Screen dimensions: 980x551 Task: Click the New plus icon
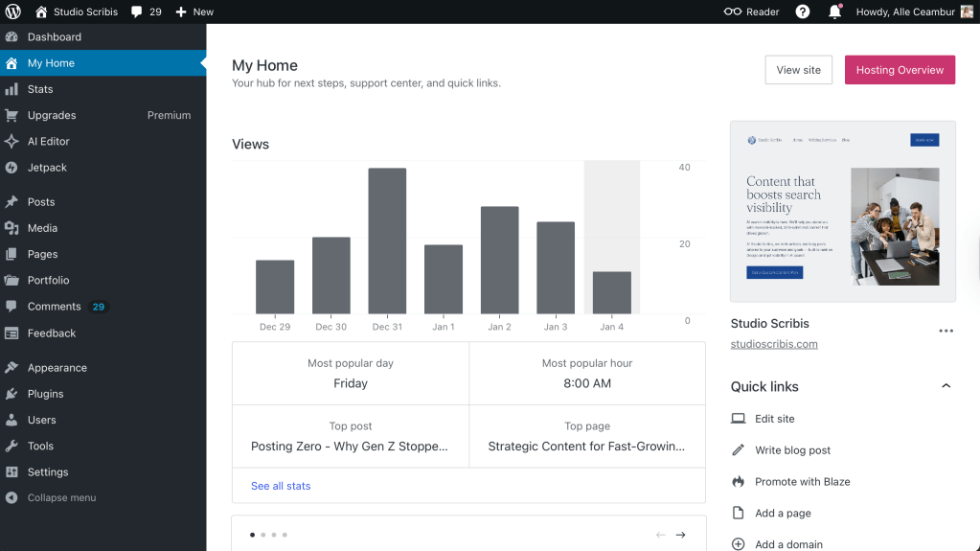pyautogui.click(x=181, y=11)
